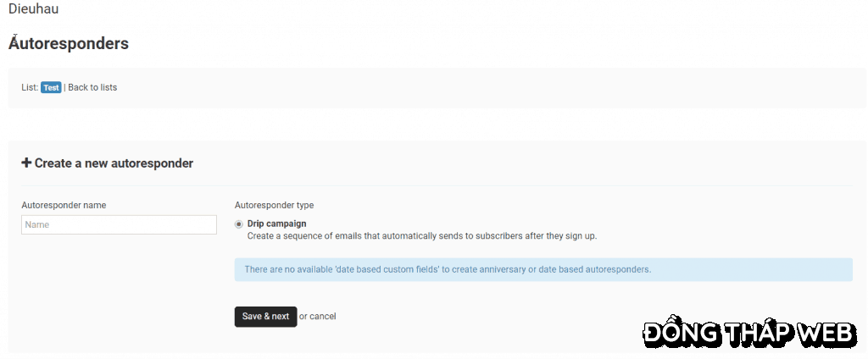Click the Autoresponder type label

(274, 205)
